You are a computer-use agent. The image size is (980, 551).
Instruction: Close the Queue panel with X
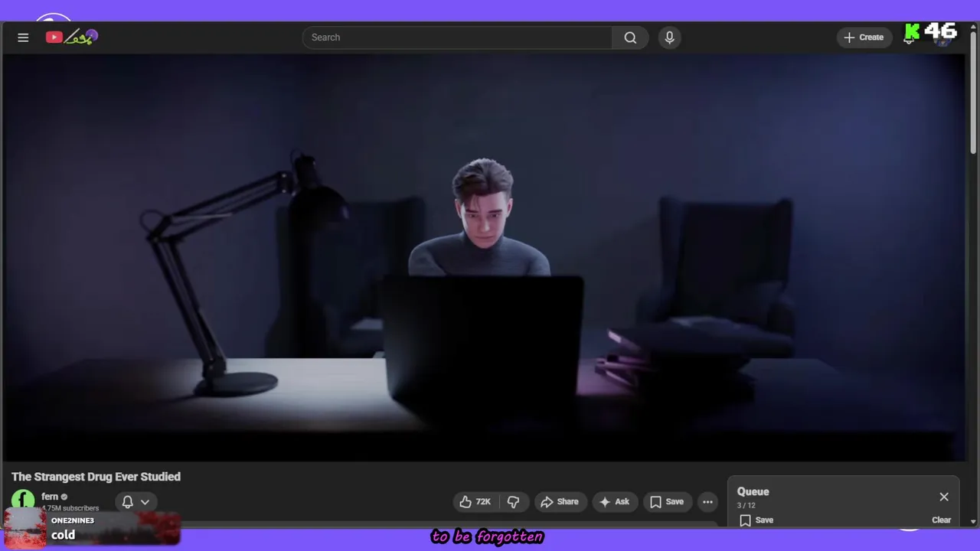point(944,497)
